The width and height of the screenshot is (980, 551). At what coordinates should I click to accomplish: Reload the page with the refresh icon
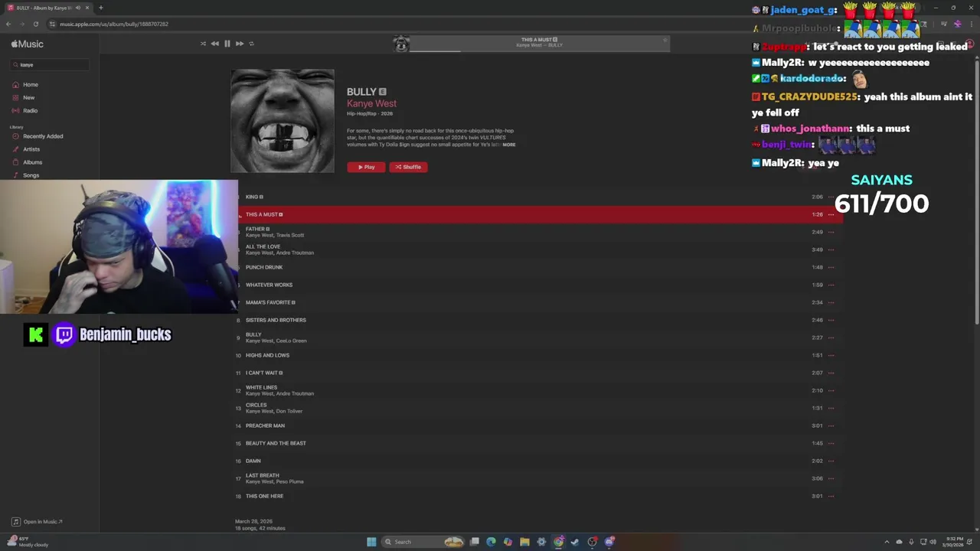35,24
